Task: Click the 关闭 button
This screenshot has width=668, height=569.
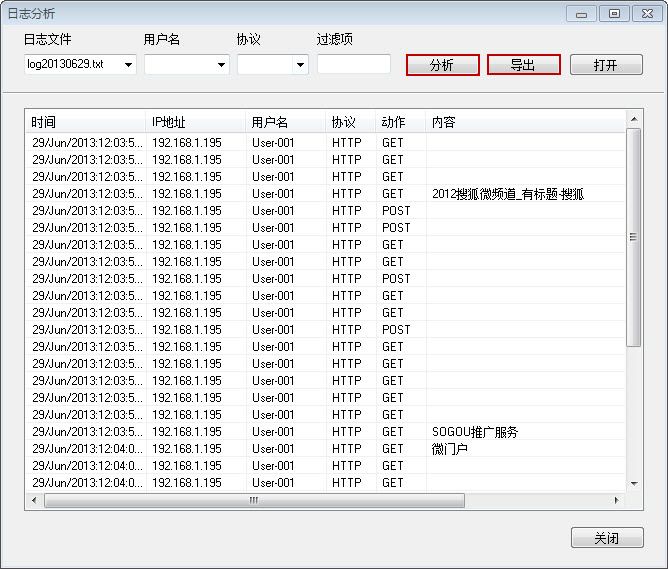Action: 607,538
